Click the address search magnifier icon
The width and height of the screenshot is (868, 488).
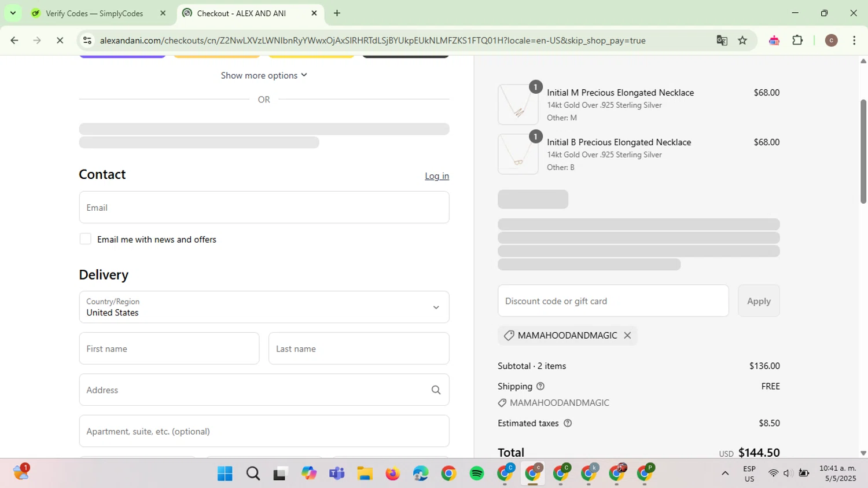(436, 390)
